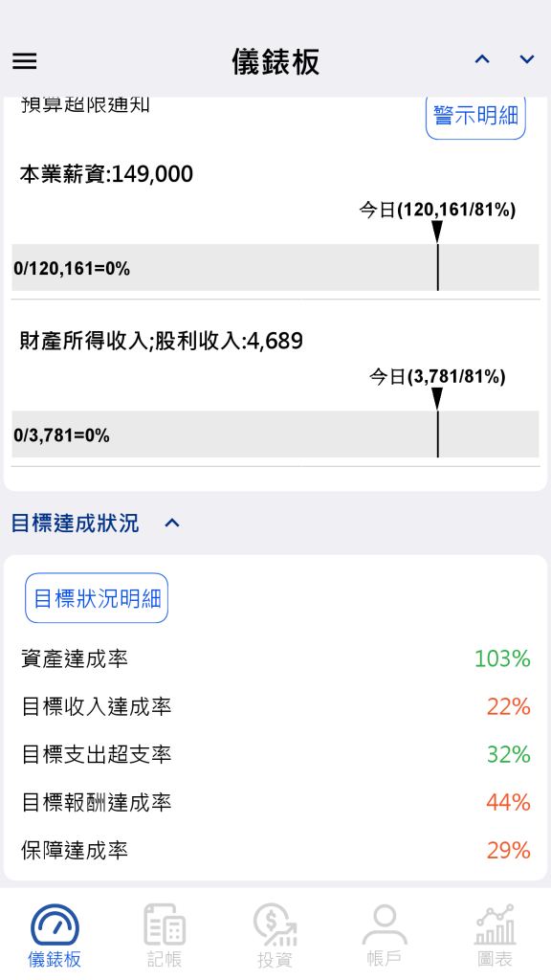Select the 資產達成率 row
The image size is (551, 980).
[275, 658]
